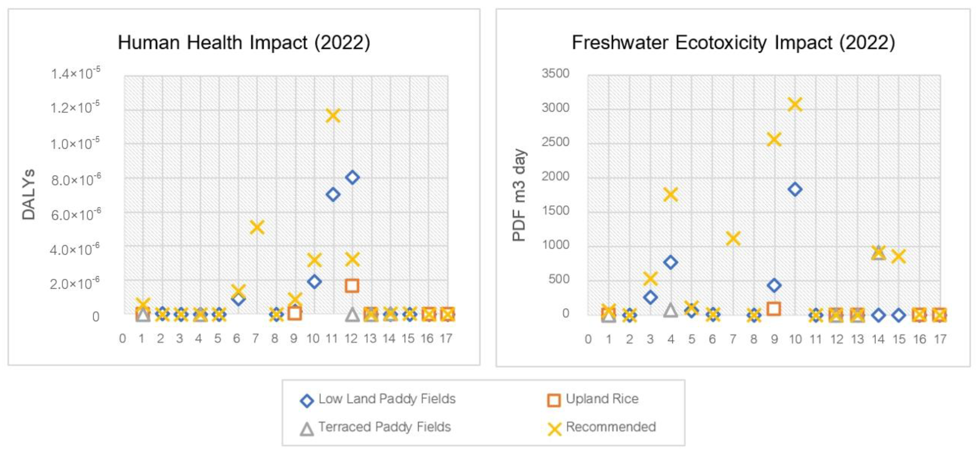Click the Upland Rice square legend icon
Image resolution: width=980 pixels, height=454 pixels.
point(553,400)
